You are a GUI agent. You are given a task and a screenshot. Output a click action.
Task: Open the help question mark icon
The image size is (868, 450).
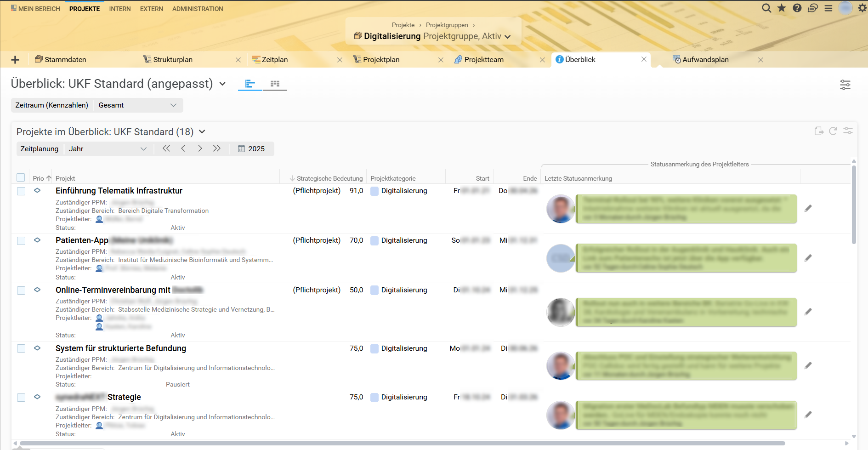point(797,8)
